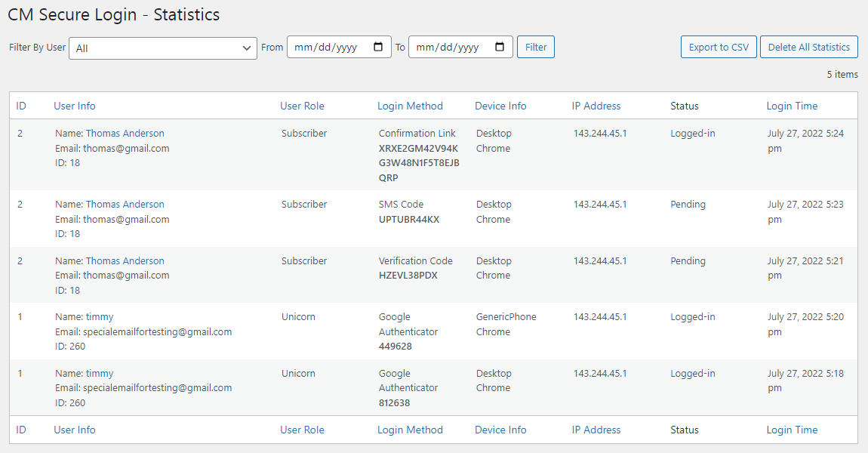Image resolution: width=868 pixels, height=453 pixels.
Task: Sort table by User Info header
Action: pos(75,106)
